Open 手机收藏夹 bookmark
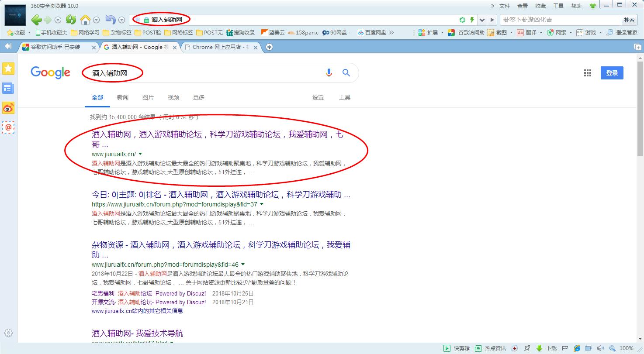 (x=51, y=32)
